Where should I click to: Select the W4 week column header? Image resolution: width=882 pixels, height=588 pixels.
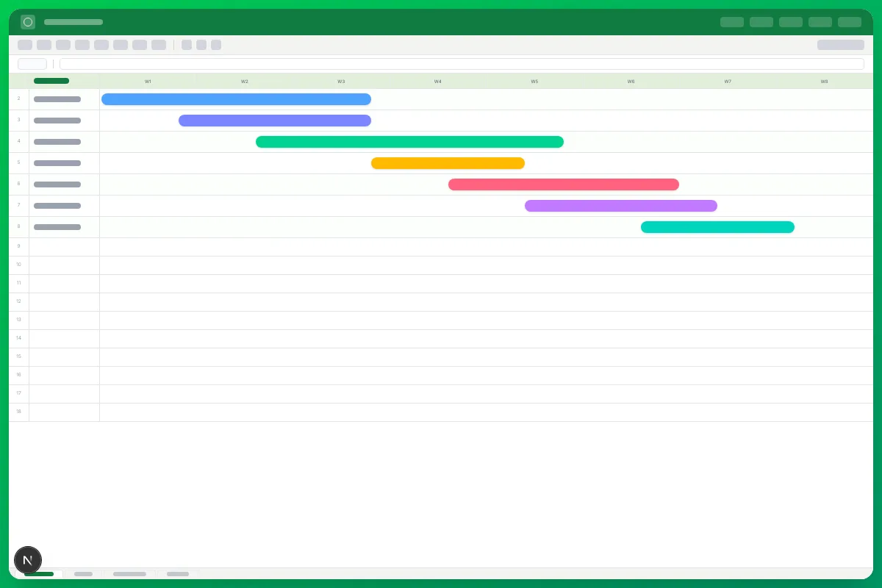438,82
